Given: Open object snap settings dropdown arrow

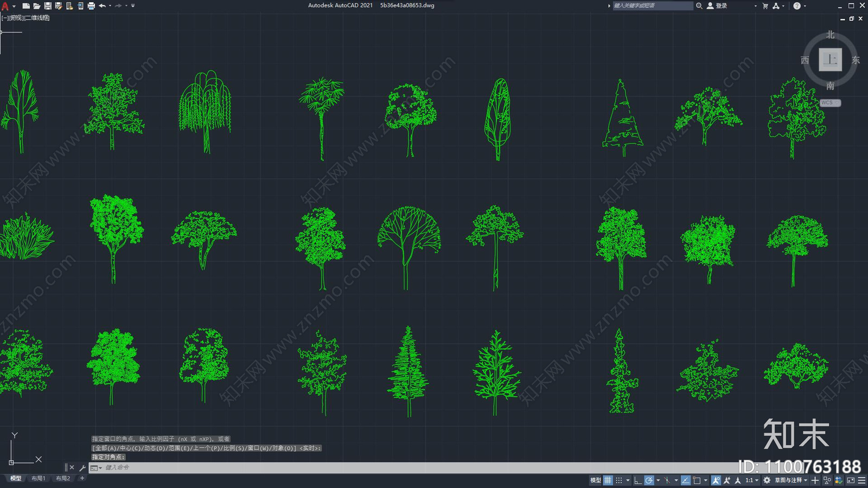Looking at the screenshot, I should [706, 480].
